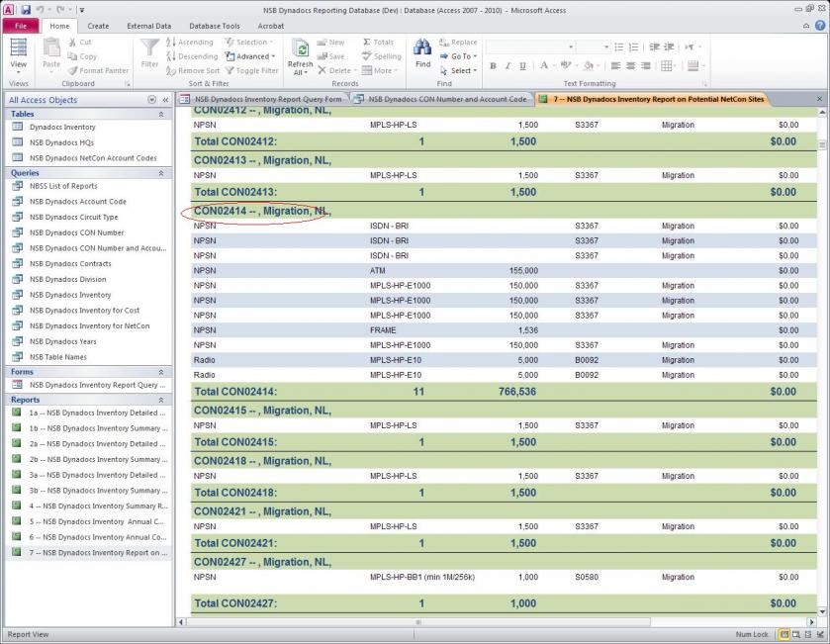This screenshot has width=830, height=644.
Task: Click the increase indent icon
Action: pos(669,47)
